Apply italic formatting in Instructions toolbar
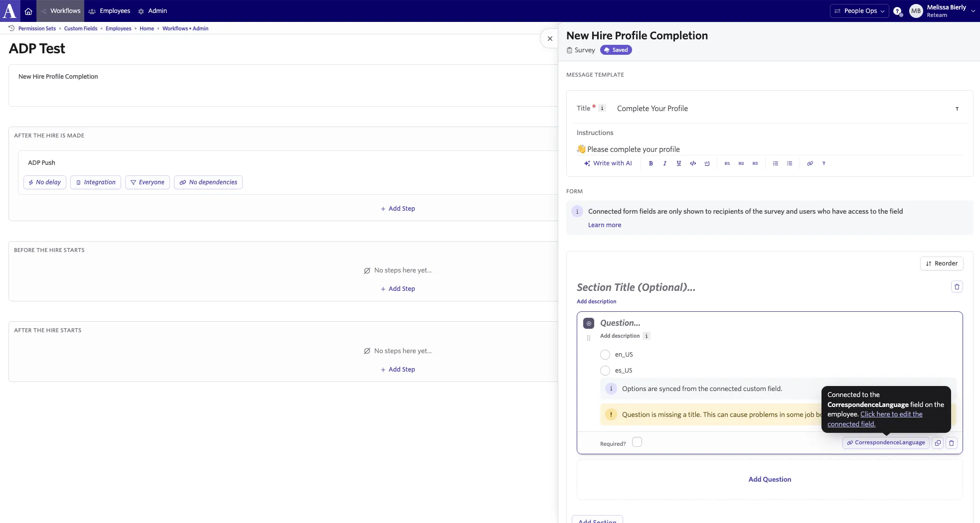 tap(664, 163)
